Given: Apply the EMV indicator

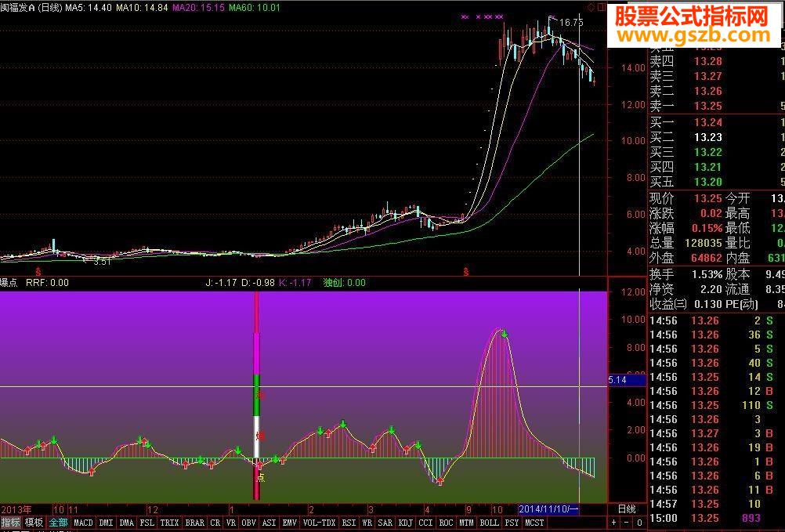Looking at the screenshot, I should [289, 523].
